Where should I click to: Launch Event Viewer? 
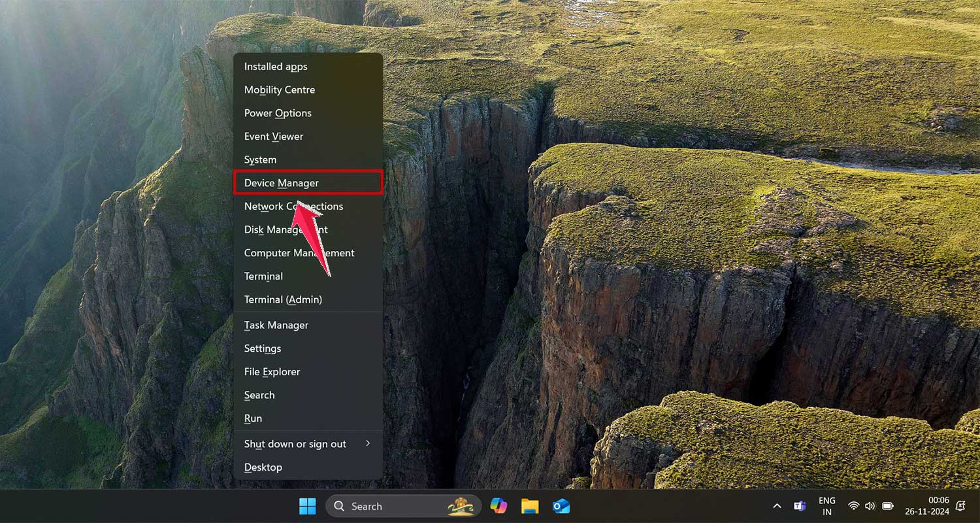click(273, 136)
